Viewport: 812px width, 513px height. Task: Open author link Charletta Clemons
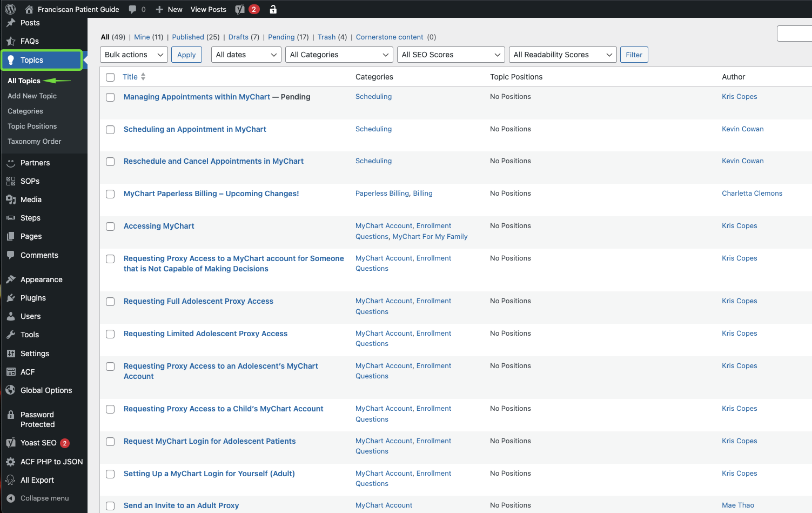point(752,193)
